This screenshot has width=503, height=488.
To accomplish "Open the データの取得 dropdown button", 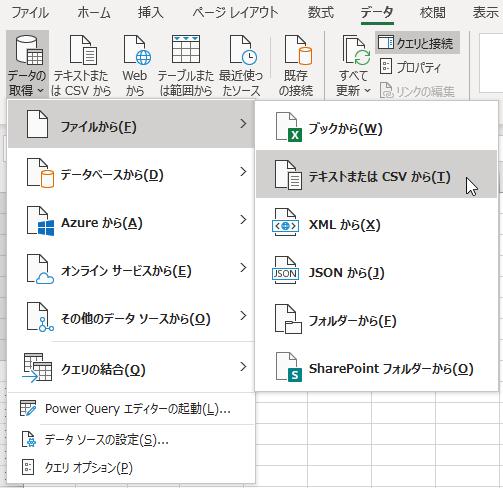I will pyautogui.click(x=27, y=64).
